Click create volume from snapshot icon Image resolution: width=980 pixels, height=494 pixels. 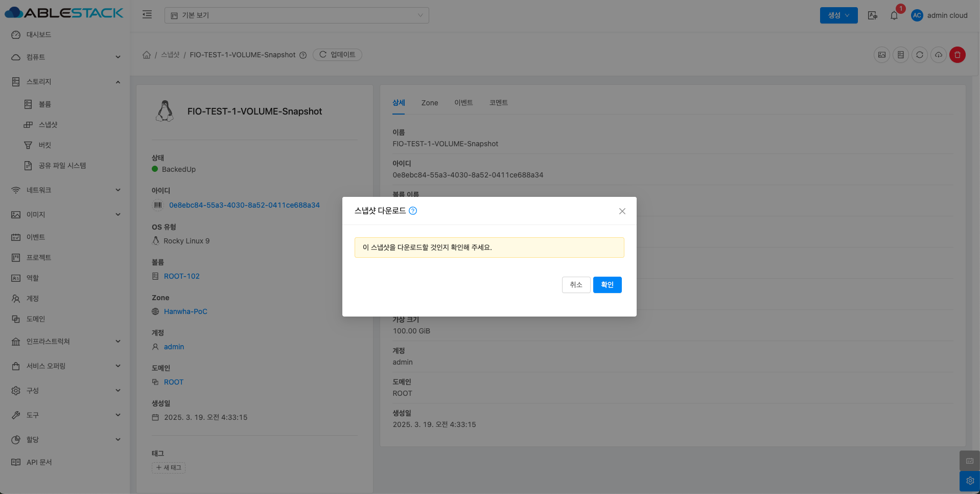coord(900,55)
